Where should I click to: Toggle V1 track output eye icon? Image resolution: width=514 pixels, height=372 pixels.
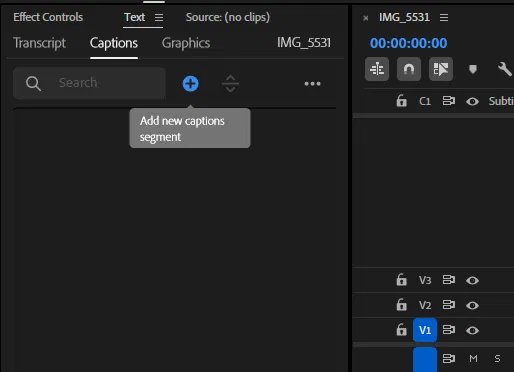(472, 330)
